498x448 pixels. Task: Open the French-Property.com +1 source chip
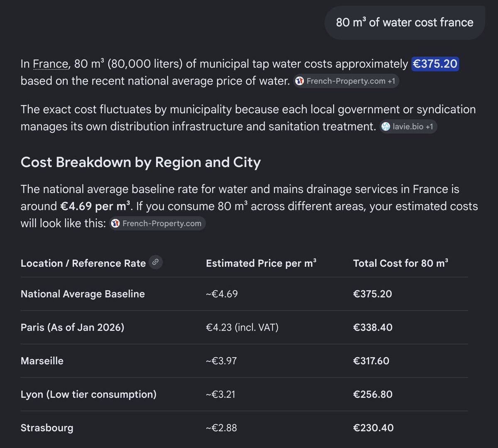[346, 81]
